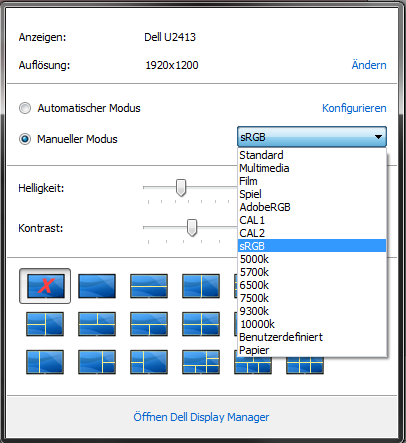The width and height of the screenshot is (406, 443).
Task: Select the two horizontal rows layout icon
Action: pyautogui.click(x=149, y=286)
